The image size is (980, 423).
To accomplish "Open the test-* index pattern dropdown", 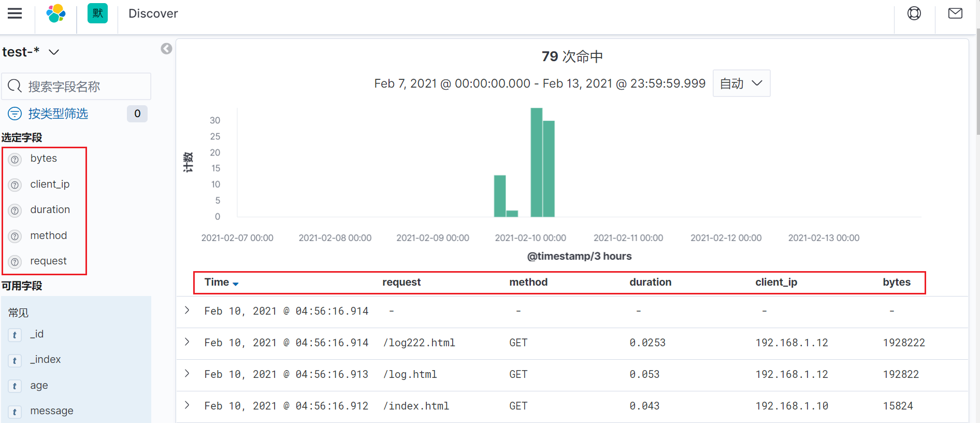I will click(31, 52).
